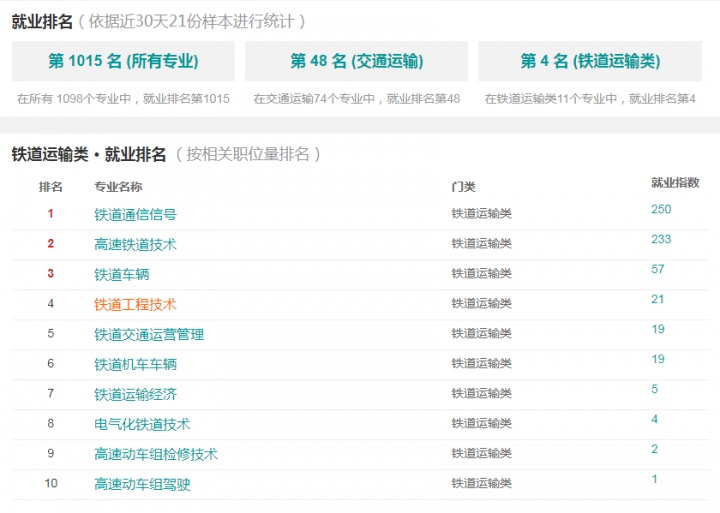Click employment index value 233

[661, 239]
